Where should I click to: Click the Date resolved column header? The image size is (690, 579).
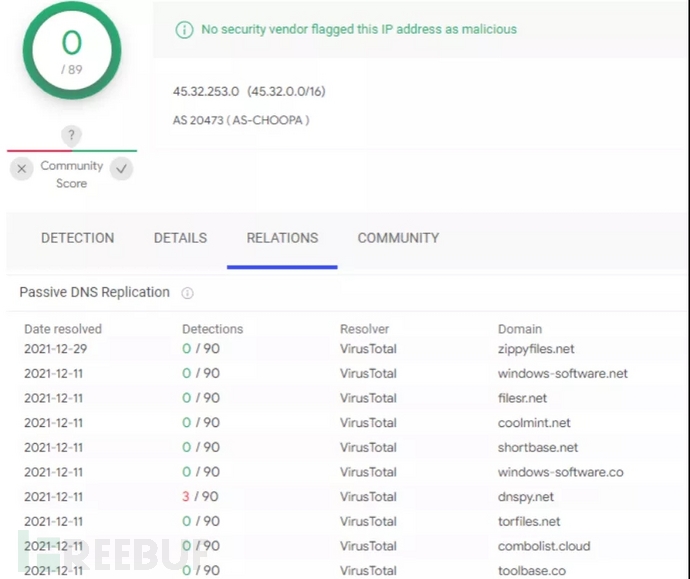63,329
